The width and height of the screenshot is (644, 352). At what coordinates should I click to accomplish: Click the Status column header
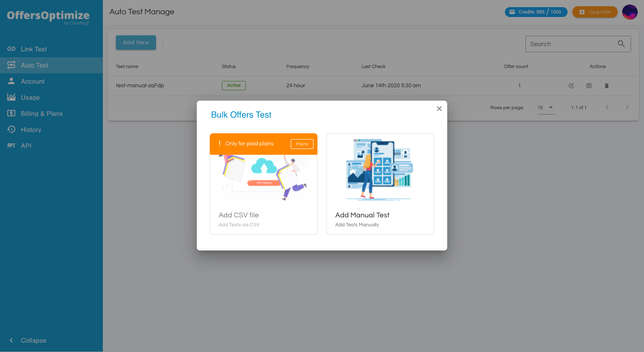click(x=229, y=67)
